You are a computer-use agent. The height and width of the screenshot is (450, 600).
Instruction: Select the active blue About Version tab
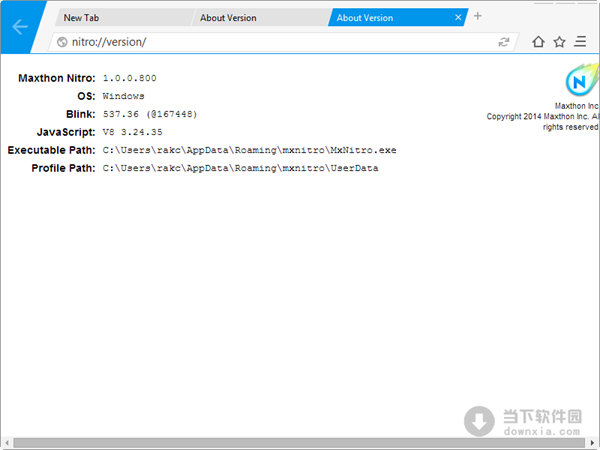pos(398,18)
